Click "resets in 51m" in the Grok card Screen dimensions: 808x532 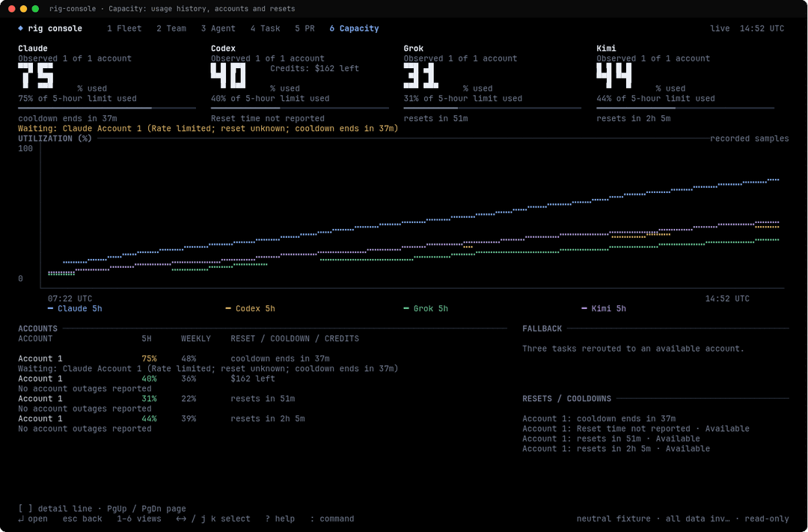[436, 118]
